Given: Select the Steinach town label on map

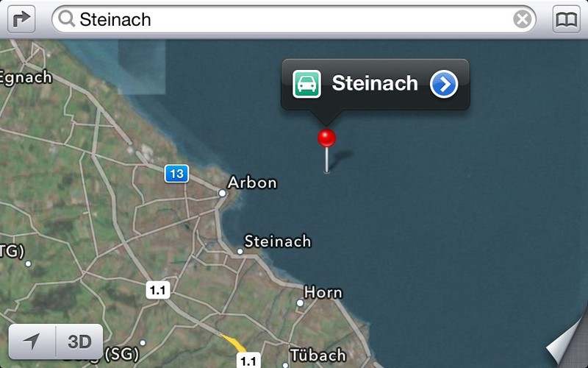Looking at the screenshot, I should (278, 241).
